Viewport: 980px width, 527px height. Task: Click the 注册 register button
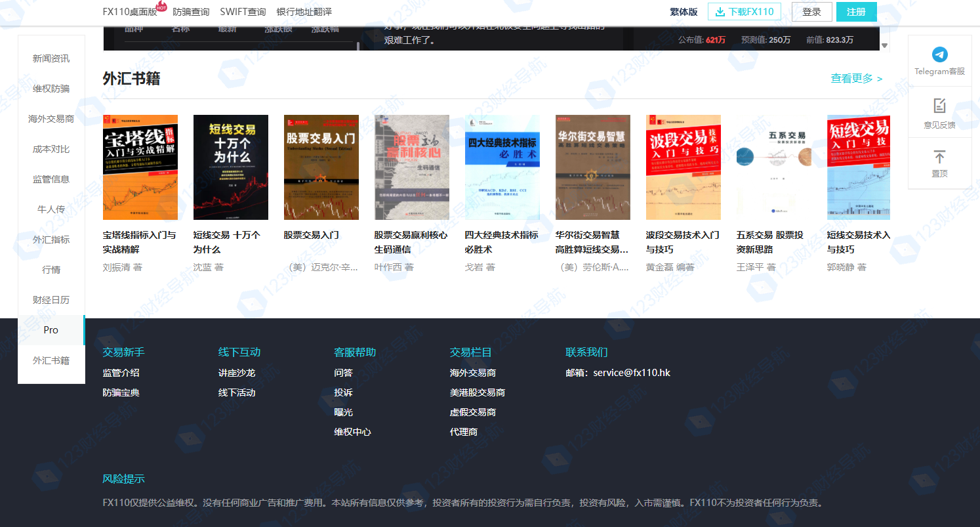pyautogui.click(x=856, y=12)
